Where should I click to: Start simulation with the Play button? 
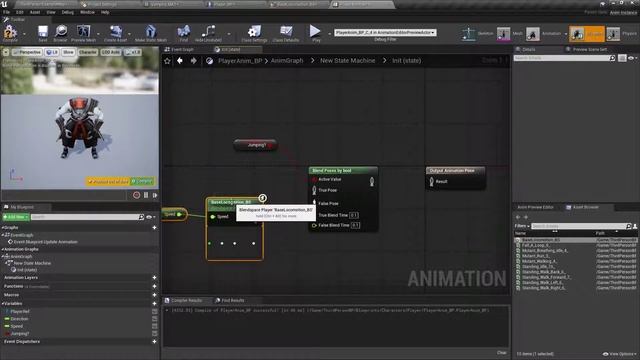click(x=315, y=31)
